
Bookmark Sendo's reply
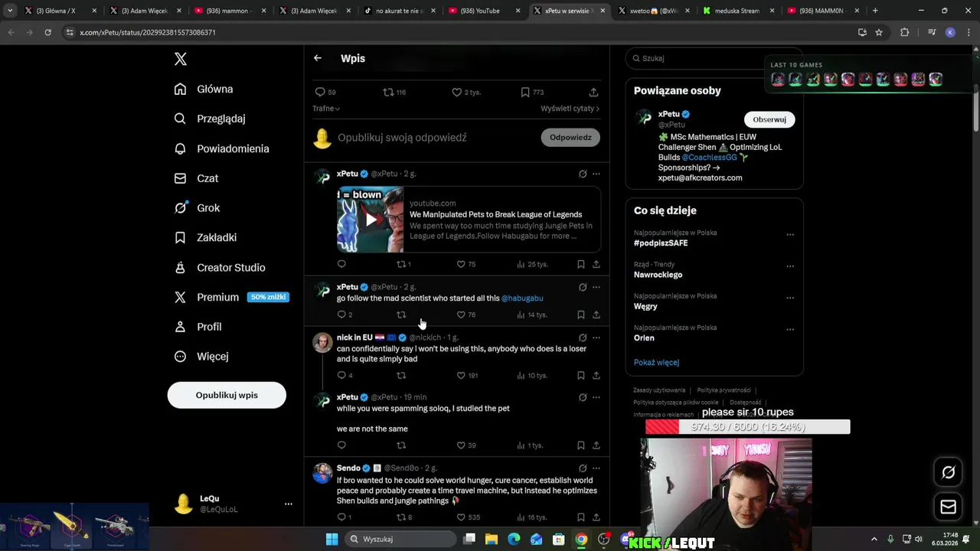(x=580, y=517)
